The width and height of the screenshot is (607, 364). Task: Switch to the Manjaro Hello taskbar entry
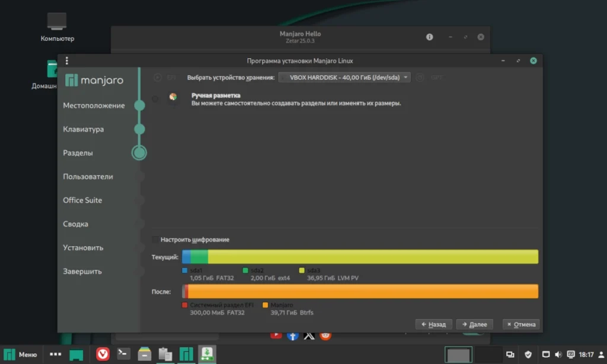pos(186,355)
